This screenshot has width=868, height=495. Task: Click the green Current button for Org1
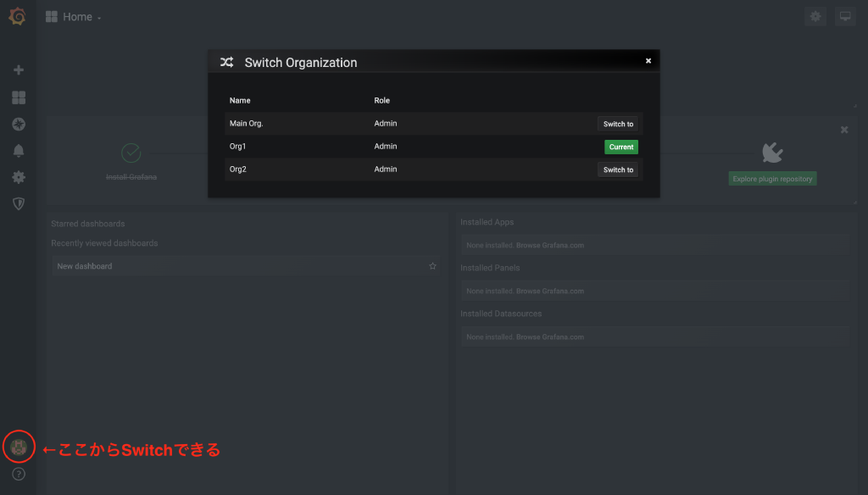click(x=620, y=147)
